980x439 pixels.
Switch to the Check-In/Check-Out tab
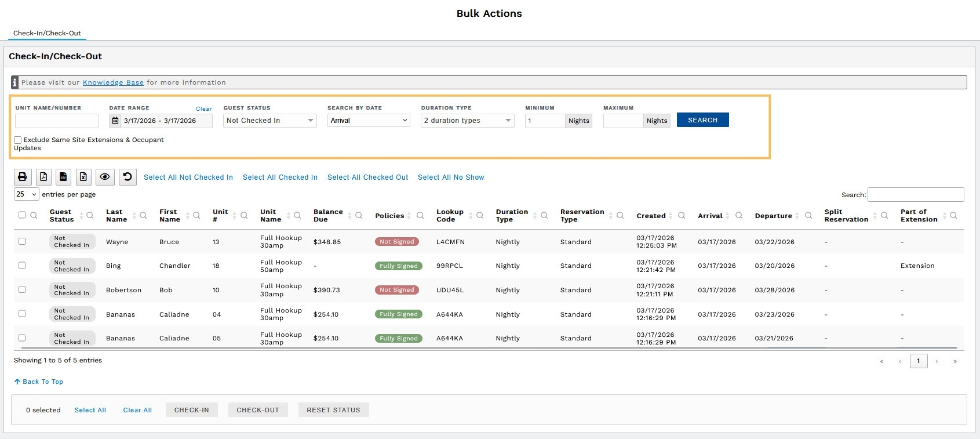(x=47, y=33)
